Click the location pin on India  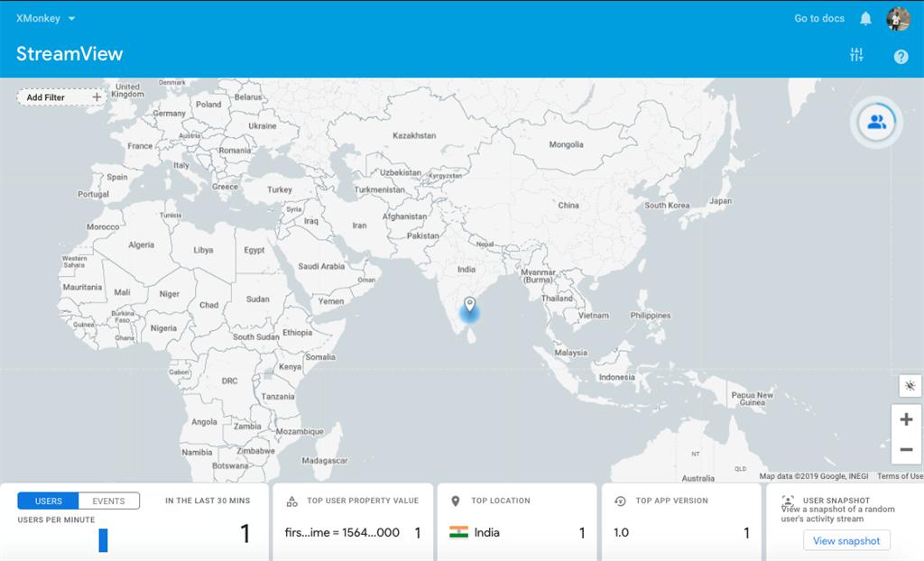469,304
